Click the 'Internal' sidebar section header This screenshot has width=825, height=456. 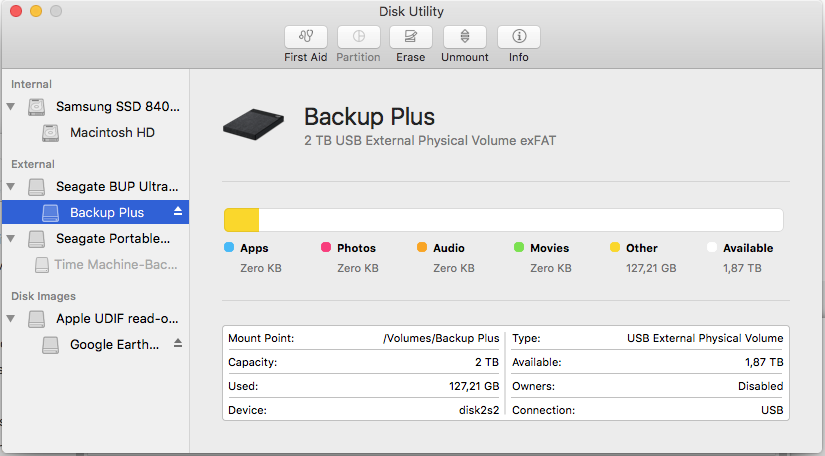coord(31,84)
